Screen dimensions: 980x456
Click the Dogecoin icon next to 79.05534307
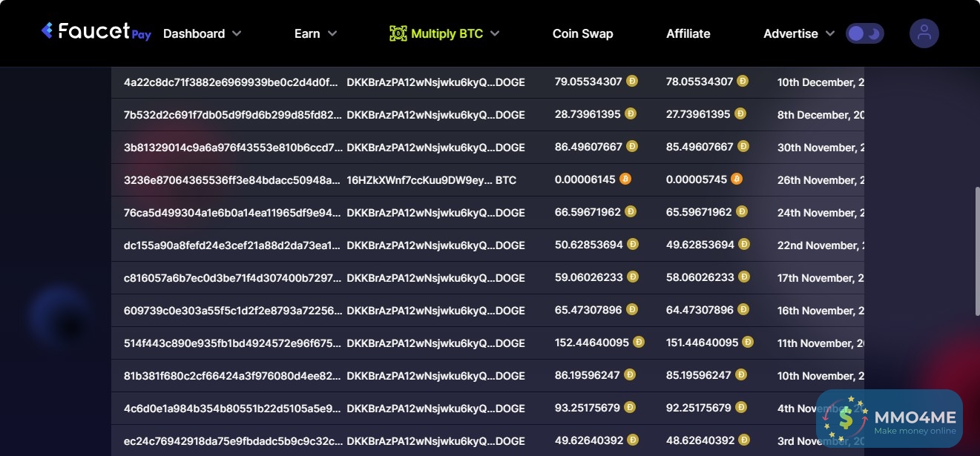click(x=632, y=82)
